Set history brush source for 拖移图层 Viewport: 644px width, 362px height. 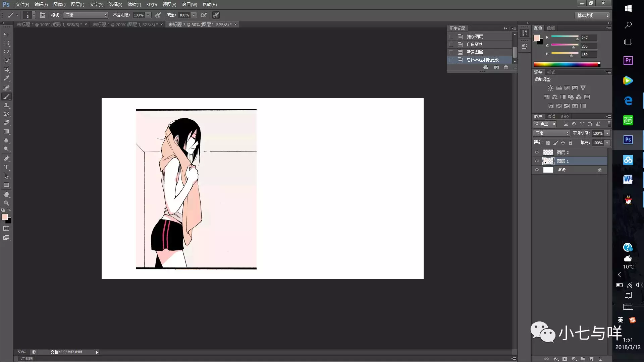pyautogui.click(x=451, y=37)
